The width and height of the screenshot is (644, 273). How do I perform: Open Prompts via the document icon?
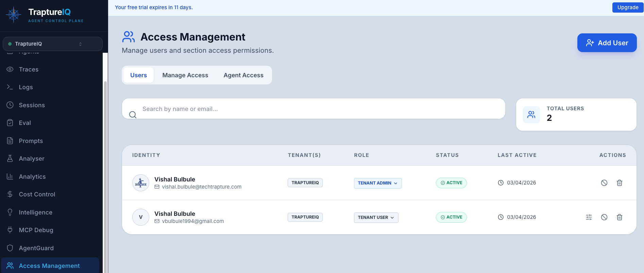(x=10, y=141)
